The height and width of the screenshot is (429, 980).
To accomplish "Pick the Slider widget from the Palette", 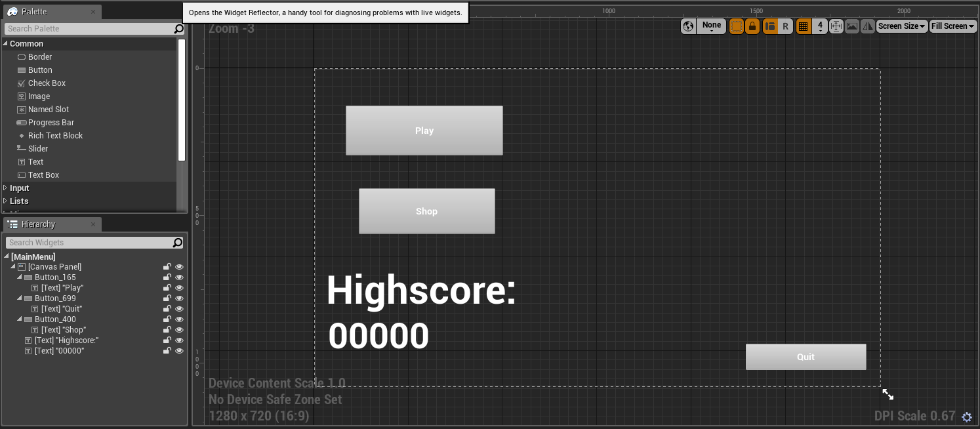I will pos(37,149).
